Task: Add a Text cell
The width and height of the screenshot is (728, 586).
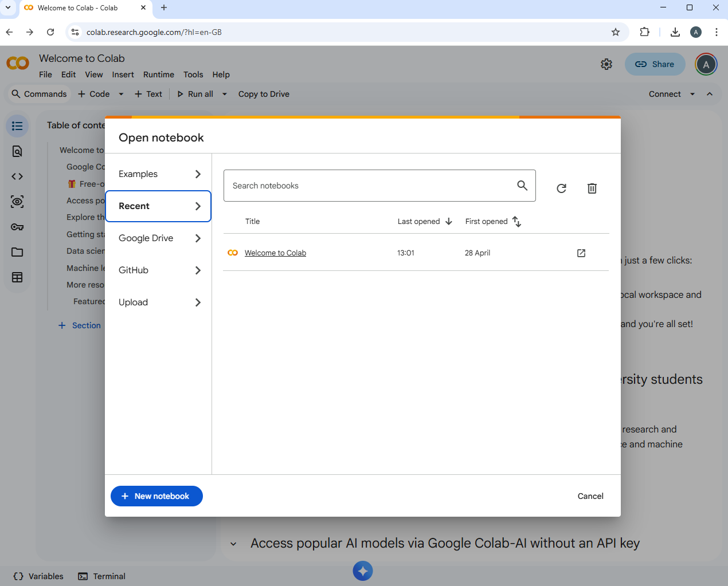Action: (x=148, y=94)
